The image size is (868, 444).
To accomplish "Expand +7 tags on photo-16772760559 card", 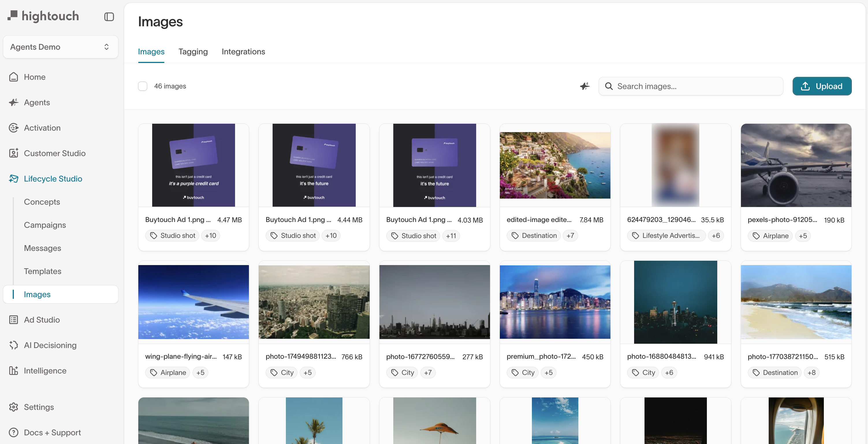I will [428, 373].
